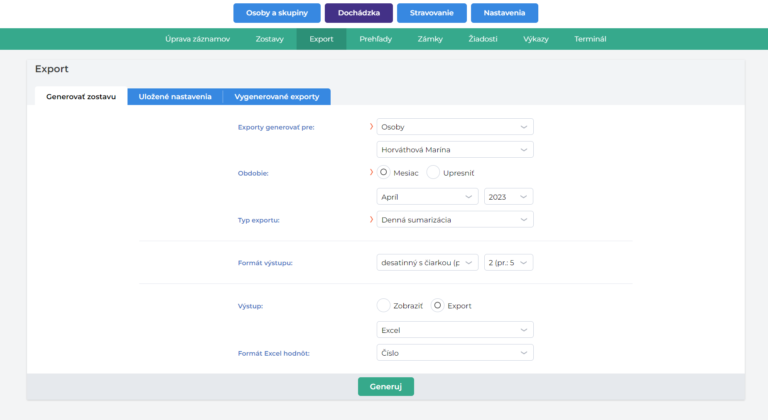Screen dimensions: 768x420
Task: Open the Vygenerované exporty tab
Action: pyautogui.click(x=277, y=97)
